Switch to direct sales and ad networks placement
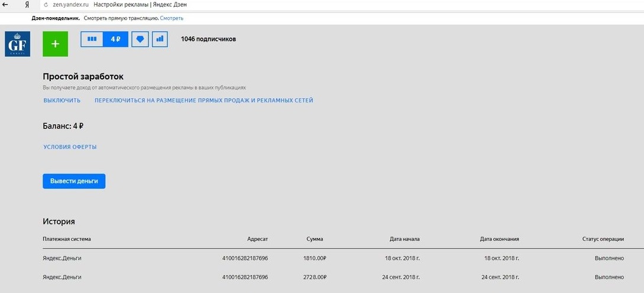This screenshot has width=644, height=293. click(203, 101)
